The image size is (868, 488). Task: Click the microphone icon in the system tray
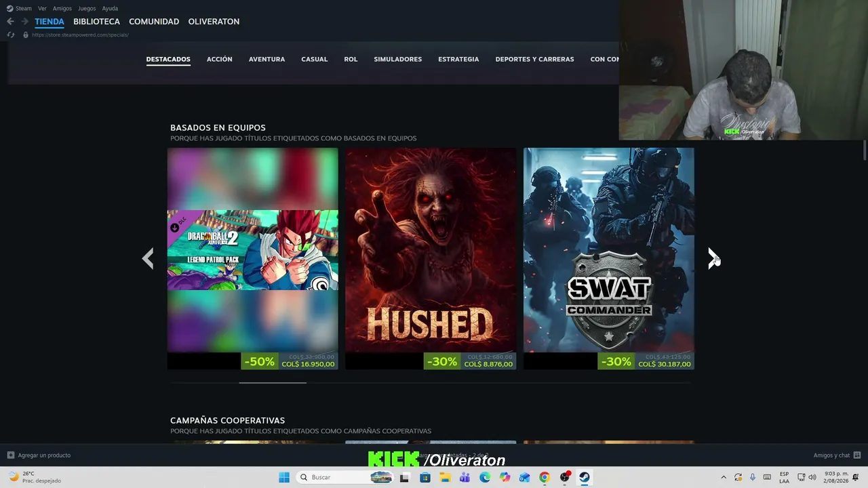point(753,477)
